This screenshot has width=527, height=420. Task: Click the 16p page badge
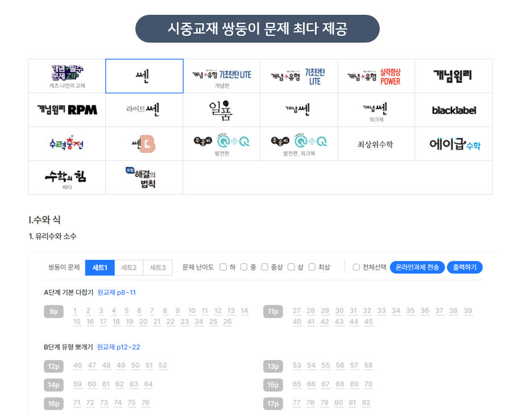point(54,404)
